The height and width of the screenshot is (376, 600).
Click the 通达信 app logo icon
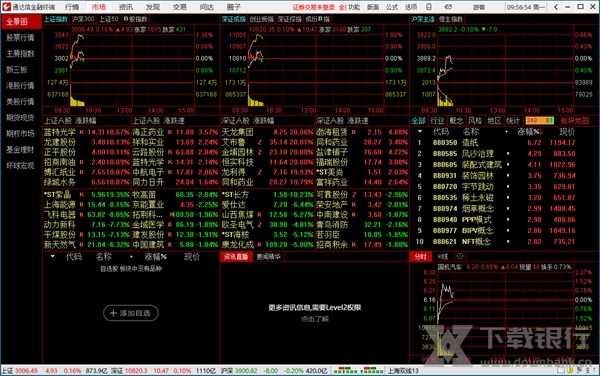point(6,7)
